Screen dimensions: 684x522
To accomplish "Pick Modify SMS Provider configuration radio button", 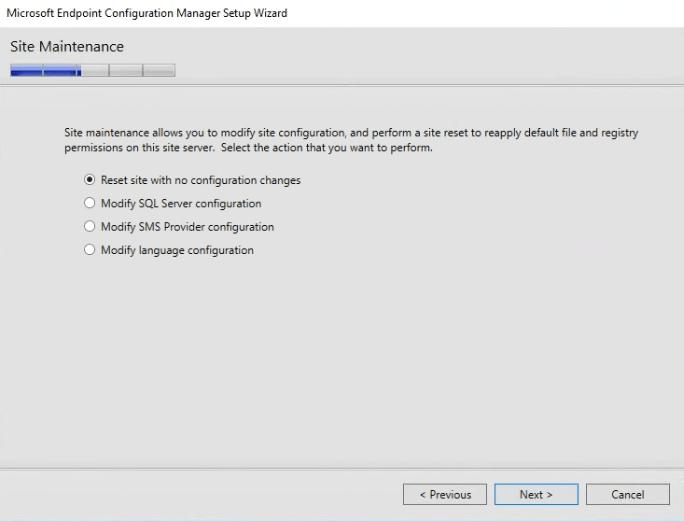I will click(x=90, y=227).
